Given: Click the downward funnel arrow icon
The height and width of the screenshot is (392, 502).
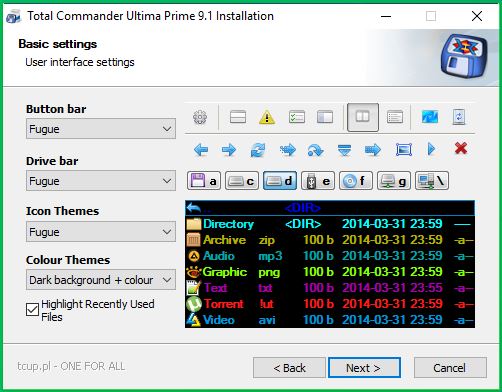Looking at the screenshot, I should click(344, 150).
